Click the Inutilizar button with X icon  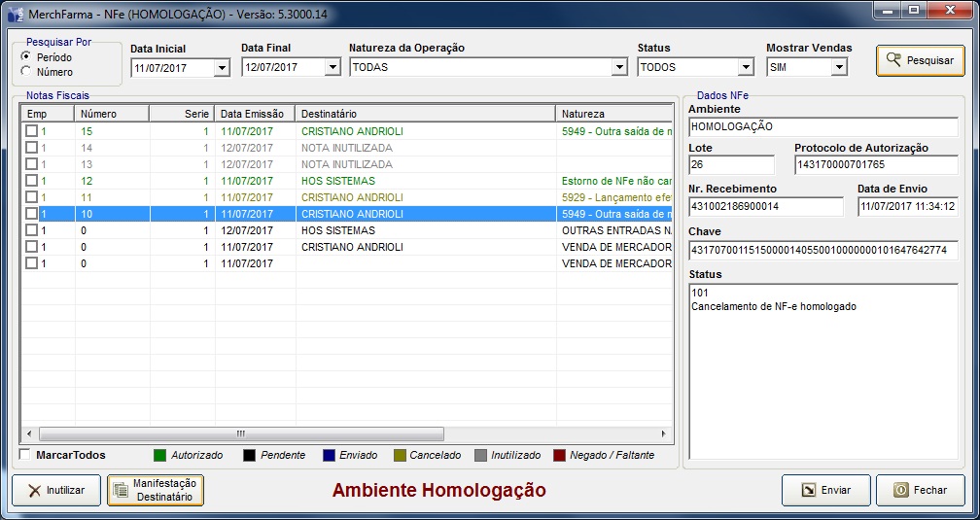click(x=55, y=490)
